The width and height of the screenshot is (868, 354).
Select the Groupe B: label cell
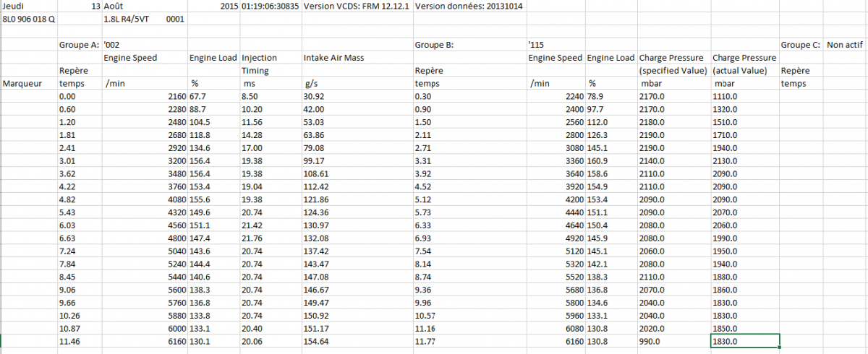434,45
